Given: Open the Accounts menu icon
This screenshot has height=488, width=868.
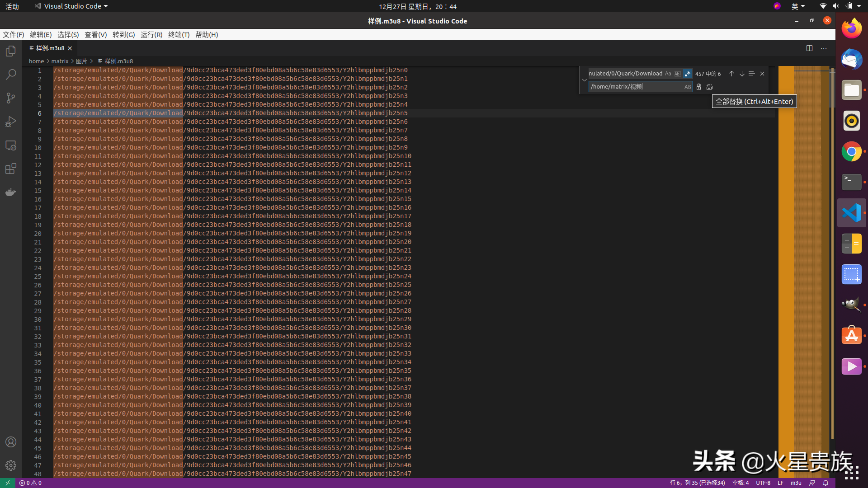Looking at the screenshot, I should coord(11,442).
